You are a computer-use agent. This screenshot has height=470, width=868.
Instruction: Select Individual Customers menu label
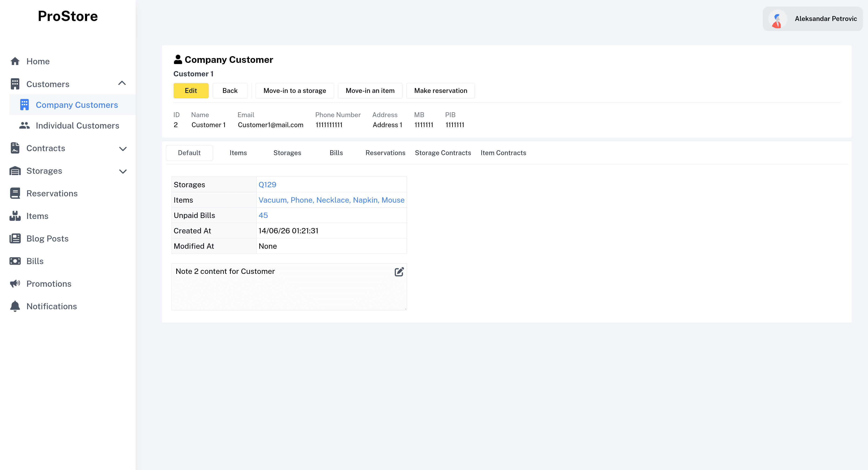(78, 126)
